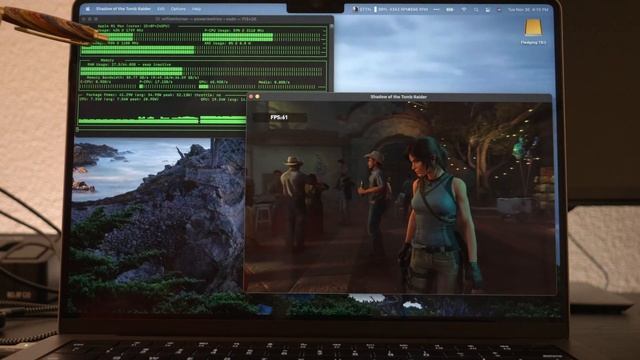Image resolution: width=640 pixels, height=360 pixels.
Task: Click the RAM Usage line in the terminal
Action: pos(129,64)
